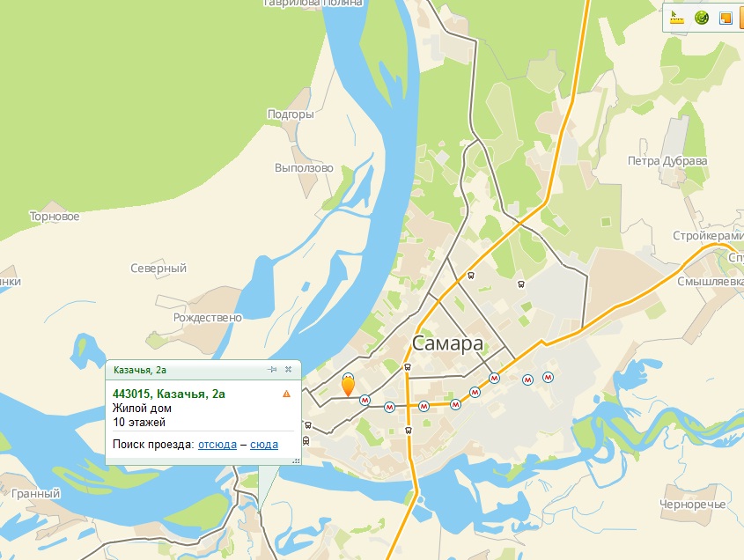Click the Чернореченье label on the map
744x560 pixels.
pos(692,505)
